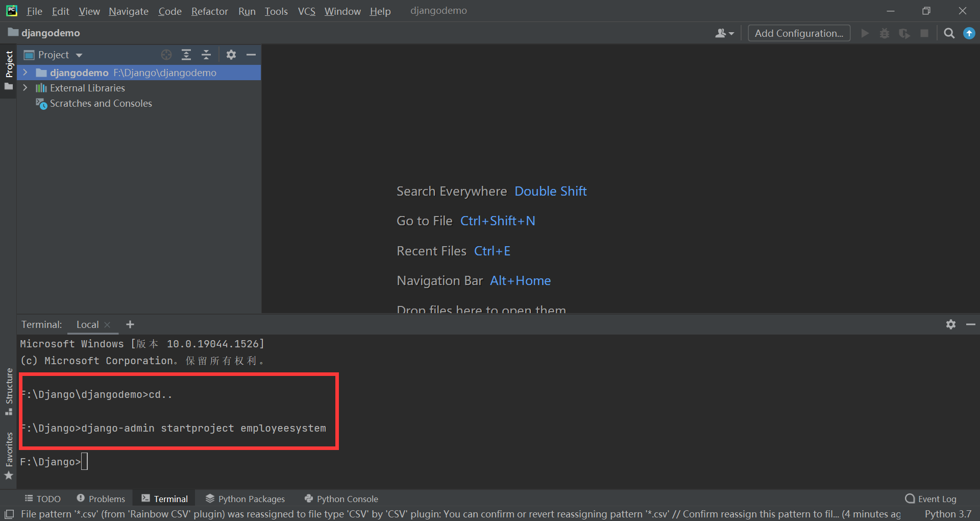Toggle the Project side tool window tab
980x521 pixels.
coord(9,70)
